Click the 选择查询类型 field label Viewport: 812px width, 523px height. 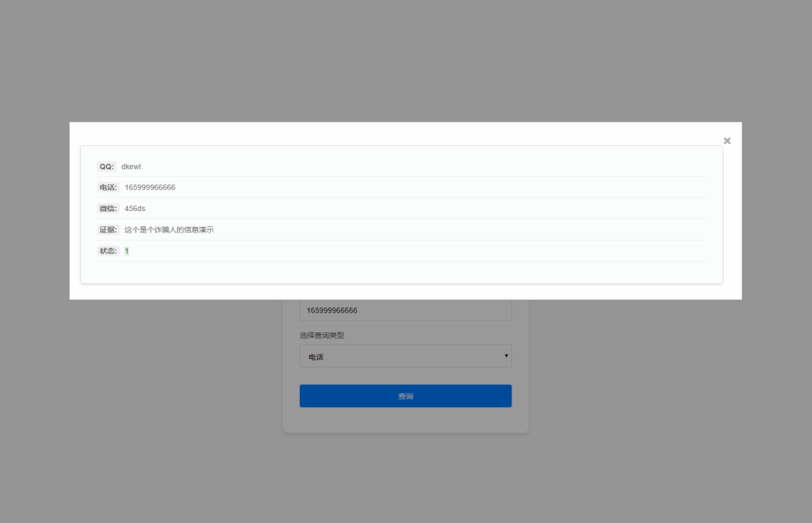click(x=322, y=335)
